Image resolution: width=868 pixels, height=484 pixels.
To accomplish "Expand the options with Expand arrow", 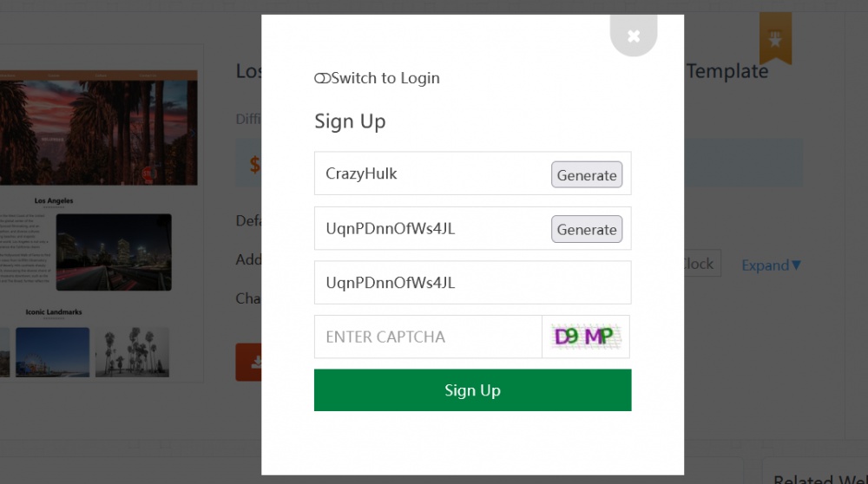I will click(771, 265).
